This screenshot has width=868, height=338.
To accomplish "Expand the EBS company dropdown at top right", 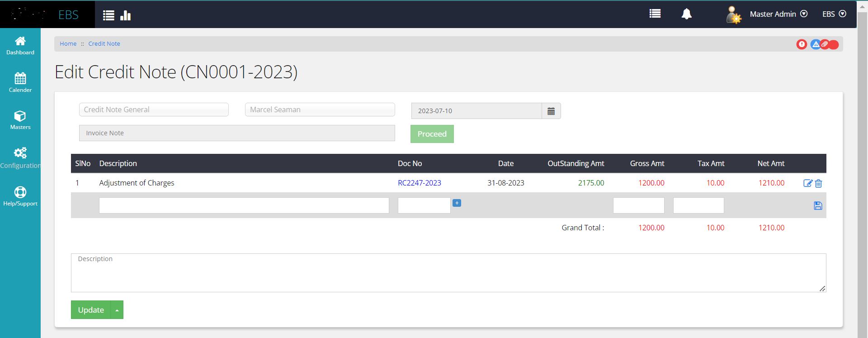I will [834, 14].
